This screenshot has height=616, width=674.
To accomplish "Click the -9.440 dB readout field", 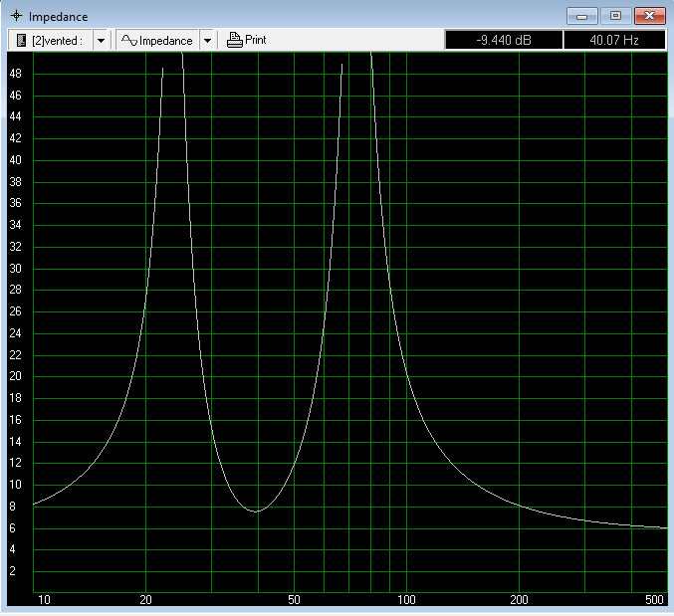I will click(x=503, y=41).
